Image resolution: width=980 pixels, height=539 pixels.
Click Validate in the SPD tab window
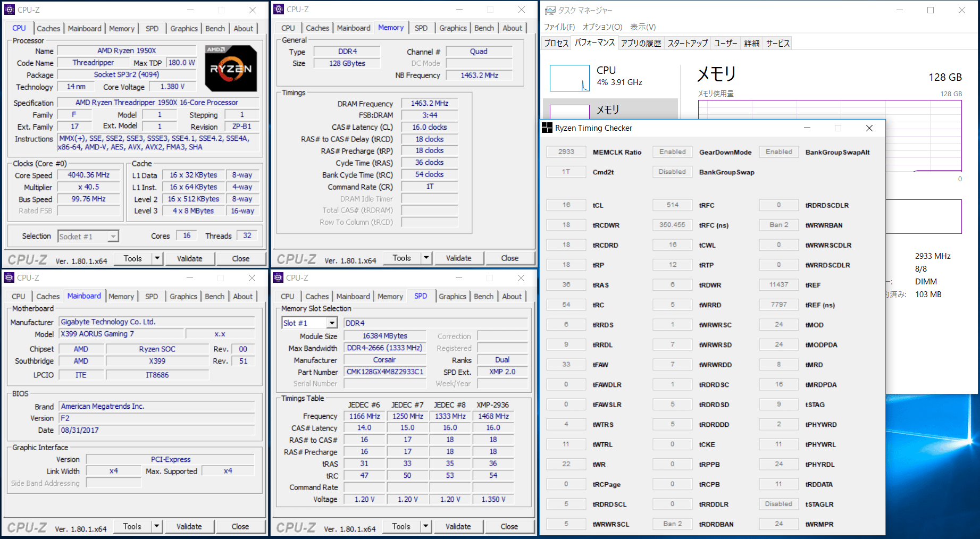pyautogui.click(x=458, y=526)
